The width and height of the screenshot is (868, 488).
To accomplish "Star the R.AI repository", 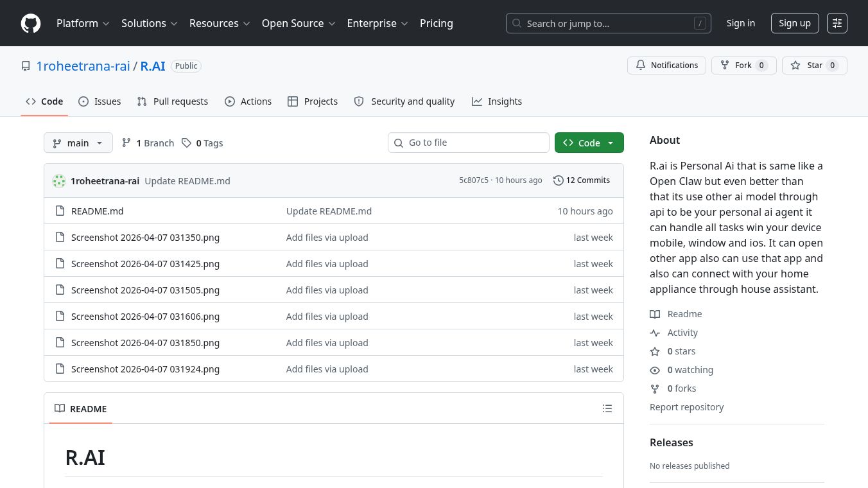I will coord(814,65).
